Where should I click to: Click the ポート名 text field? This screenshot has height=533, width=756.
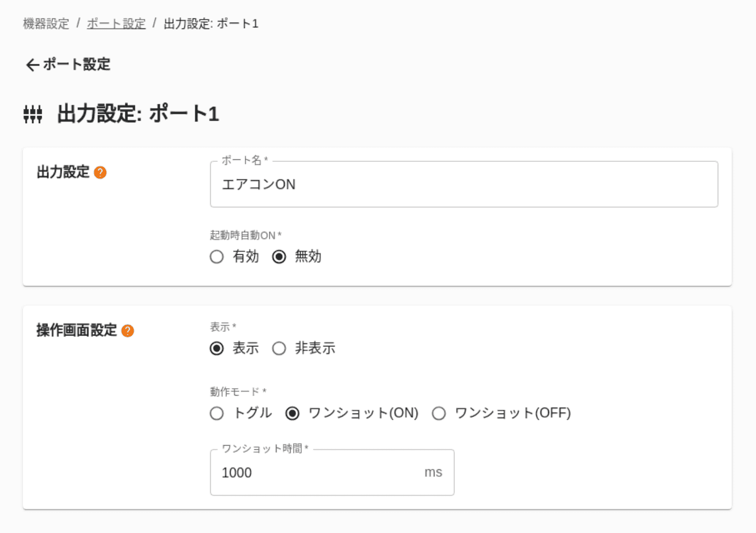[x=463, y=184]
